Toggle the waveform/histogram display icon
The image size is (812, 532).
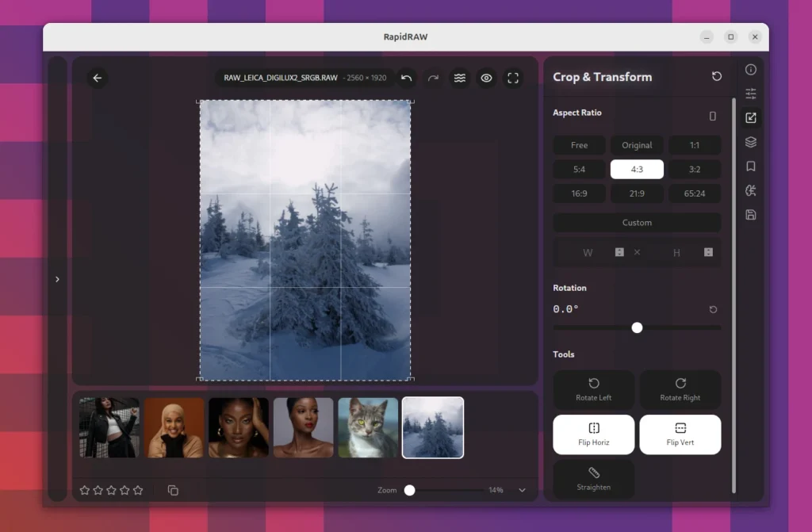pos(459,78)
